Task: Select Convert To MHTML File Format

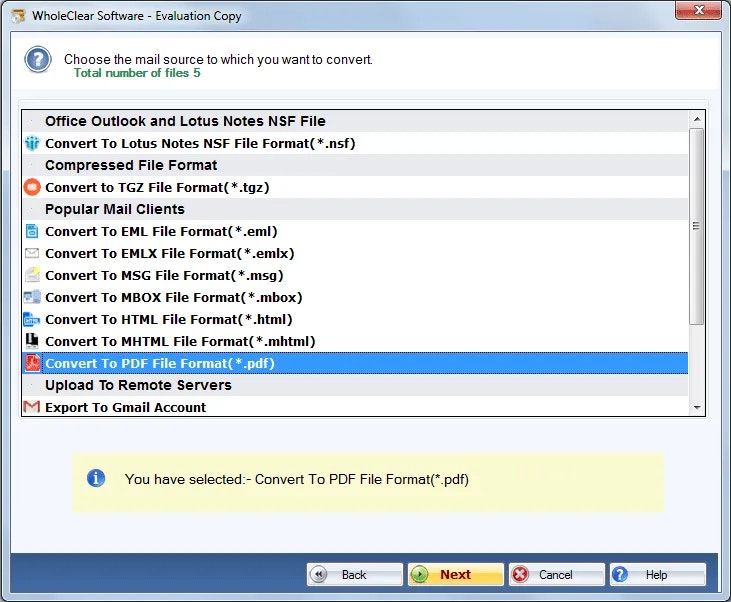Action: click(x=355, y=341)
